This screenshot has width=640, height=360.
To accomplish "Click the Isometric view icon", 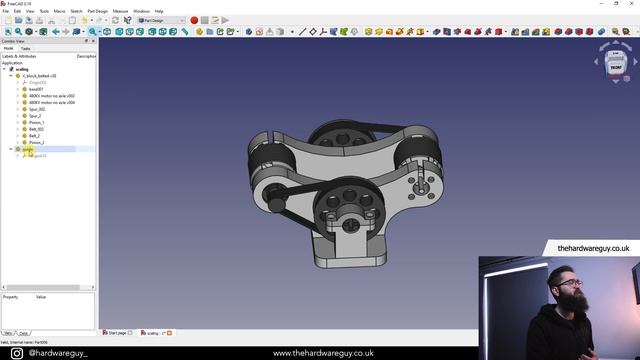I will point(107,31).
